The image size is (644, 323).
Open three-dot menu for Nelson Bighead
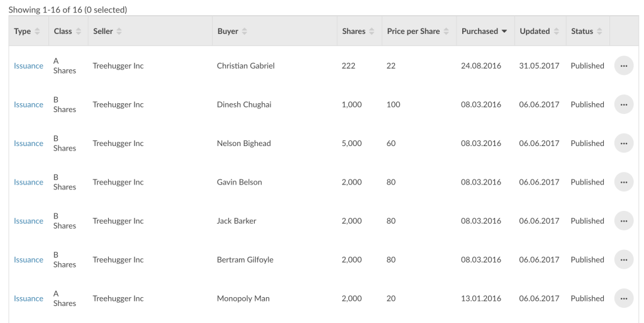[x=623, y=143]
